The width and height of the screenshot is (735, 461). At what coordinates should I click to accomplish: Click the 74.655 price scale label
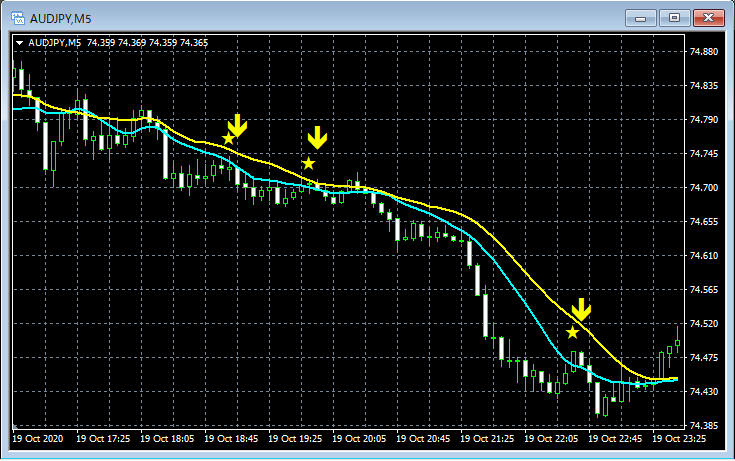[704, 222]
